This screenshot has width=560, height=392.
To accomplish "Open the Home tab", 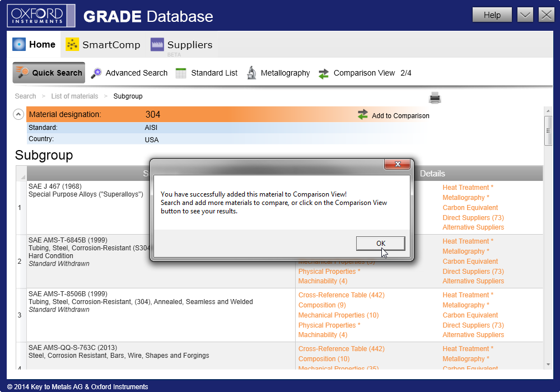I will 34,44.
